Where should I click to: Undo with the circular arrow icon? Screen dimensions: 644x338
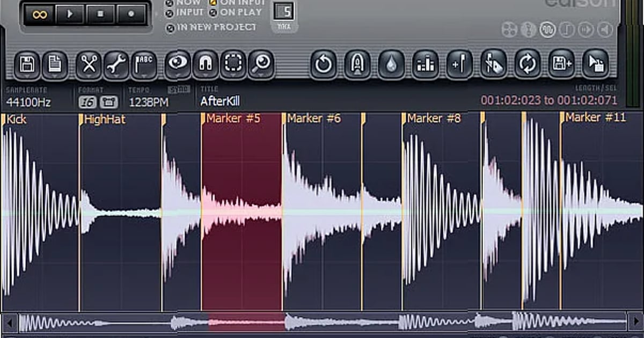pyautogui.click(x=323, y=63)
